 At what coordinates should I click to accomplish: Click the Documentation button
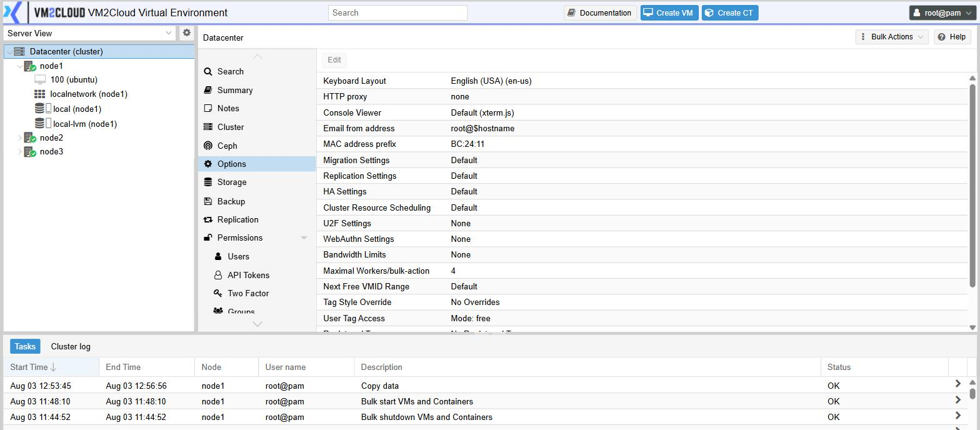tap(600, 12)
